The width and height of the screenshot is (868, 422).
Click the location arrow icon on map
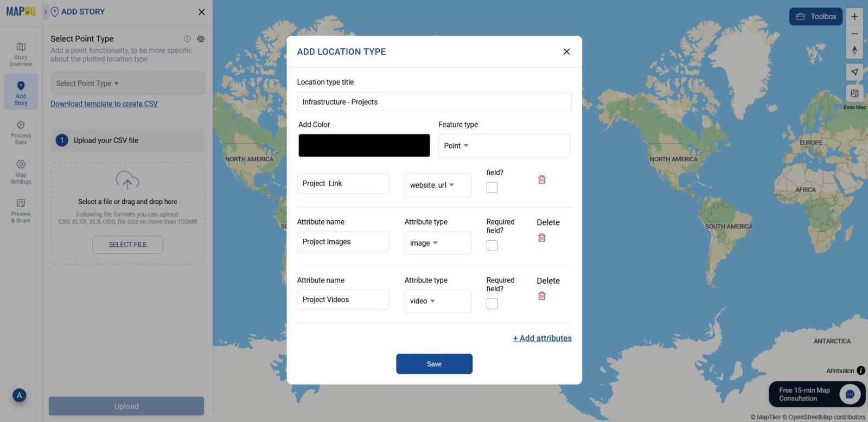tap(854, 71)
